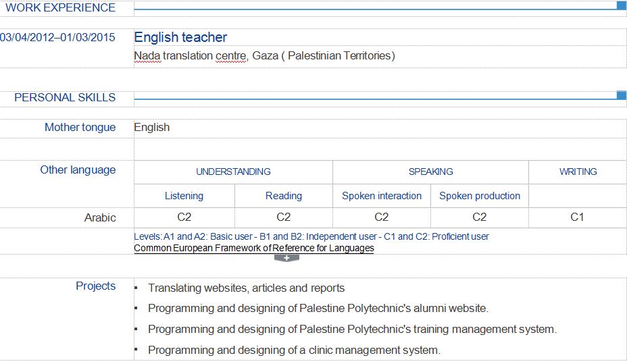The image size is (627, 364).
Task: Pick the C2 level under Spoken interaction
Action: tap(381, 217)
